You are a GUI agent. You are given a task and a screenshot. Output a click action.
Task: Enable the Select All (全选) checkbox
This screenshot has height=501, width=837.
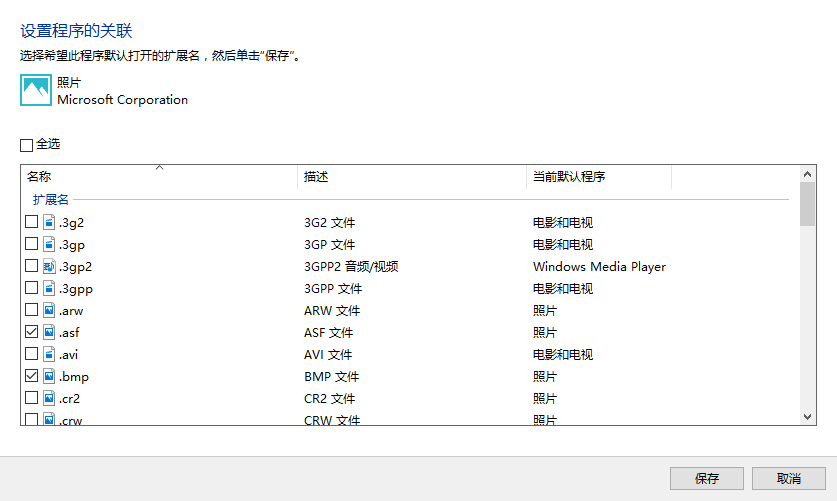pos(27,145)
